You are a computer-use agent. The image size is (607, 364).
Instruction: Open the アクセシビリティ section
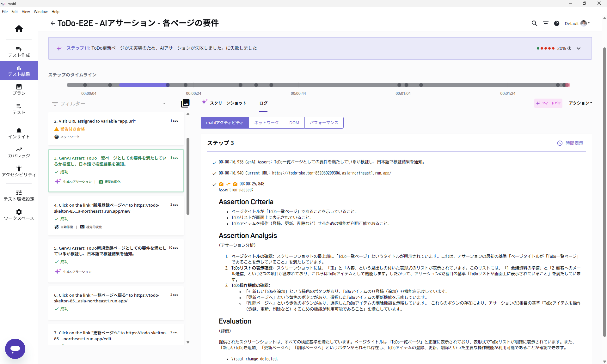tap(19, 171)
